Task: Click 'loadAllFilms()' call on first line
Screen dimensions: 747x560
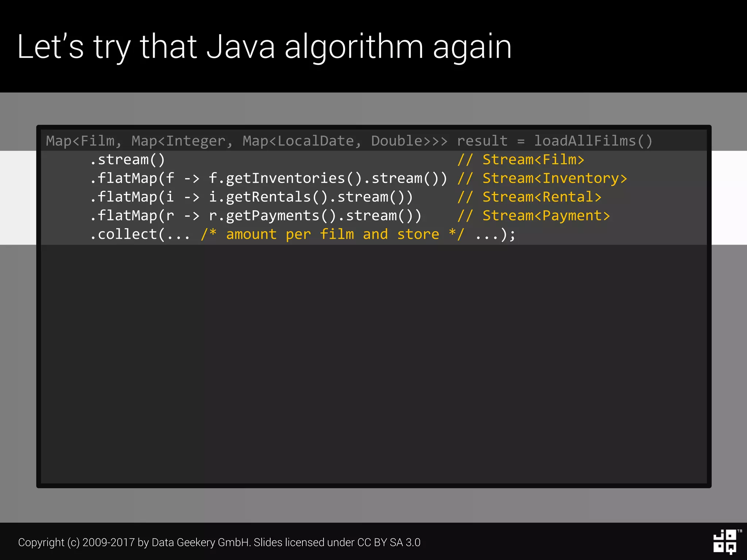Action: (x=593, y=141)
